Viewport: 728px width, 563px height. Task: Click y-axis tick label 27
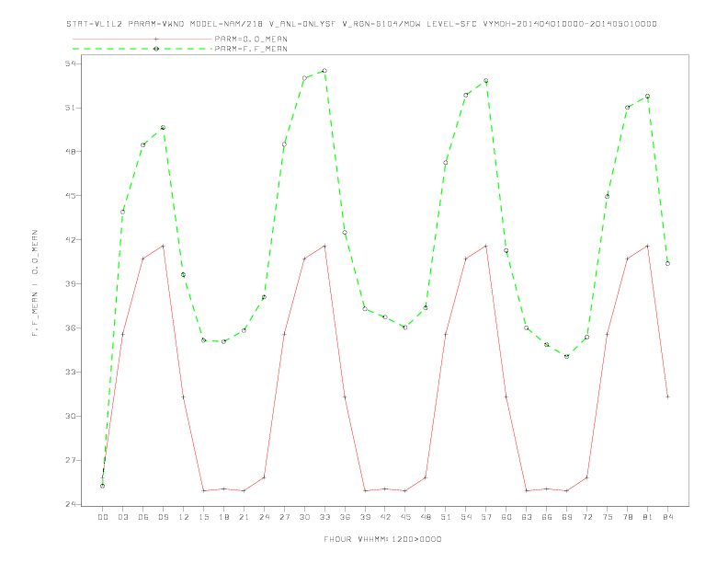[70, 460]
